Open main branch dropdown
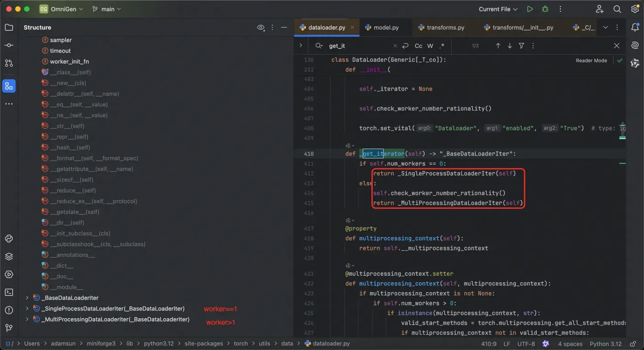 coord(107,9)
